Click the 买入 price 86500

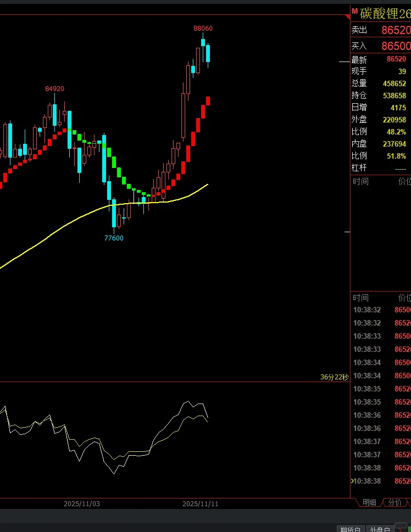coord(396,46)
